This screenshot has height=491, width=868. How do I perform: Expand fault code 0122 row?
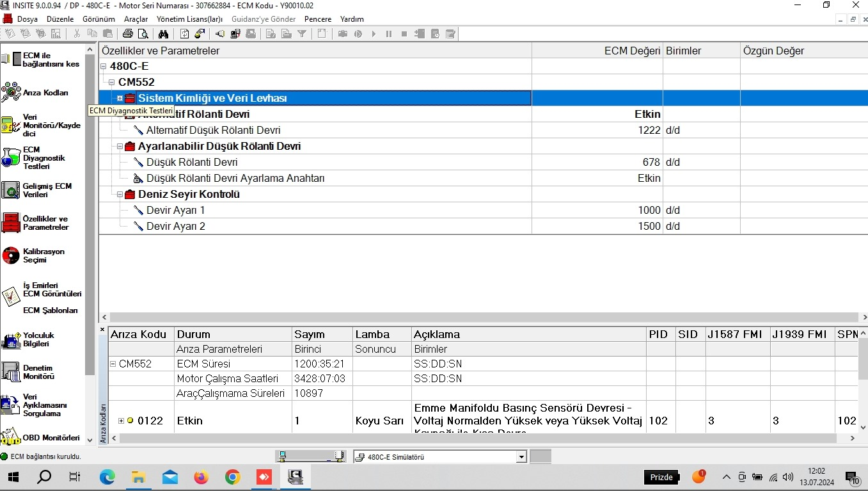pyautogui.click(x=122, y=421)
